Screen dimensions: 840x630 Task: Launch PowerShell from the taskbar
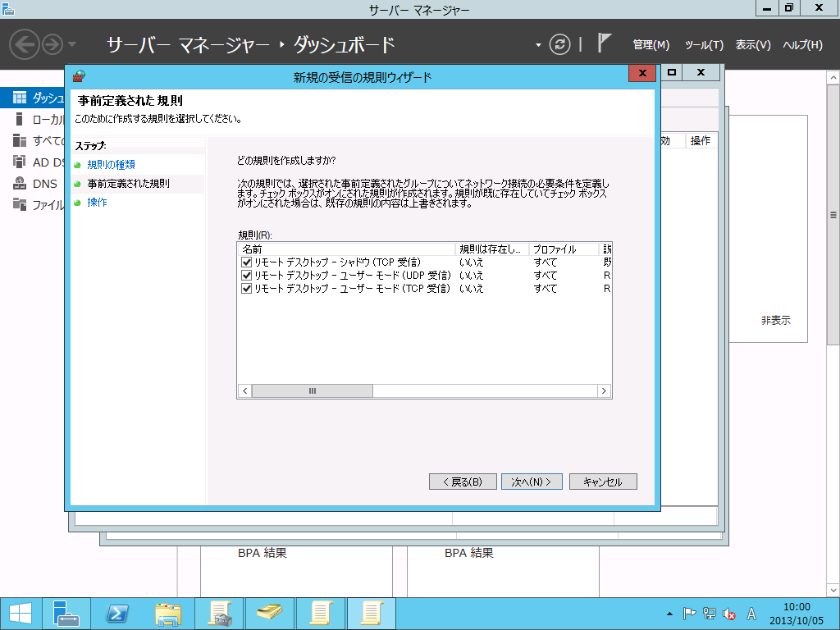point(116,614)
